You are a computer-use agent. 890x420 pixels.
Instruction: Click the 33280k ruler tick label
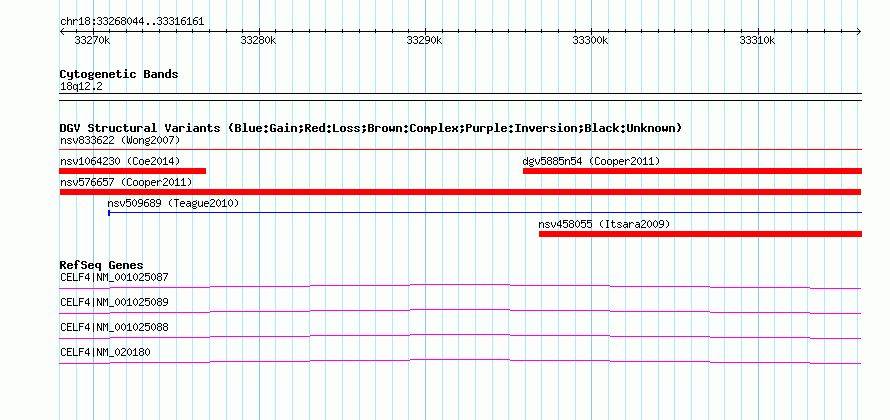coord(258,41)
